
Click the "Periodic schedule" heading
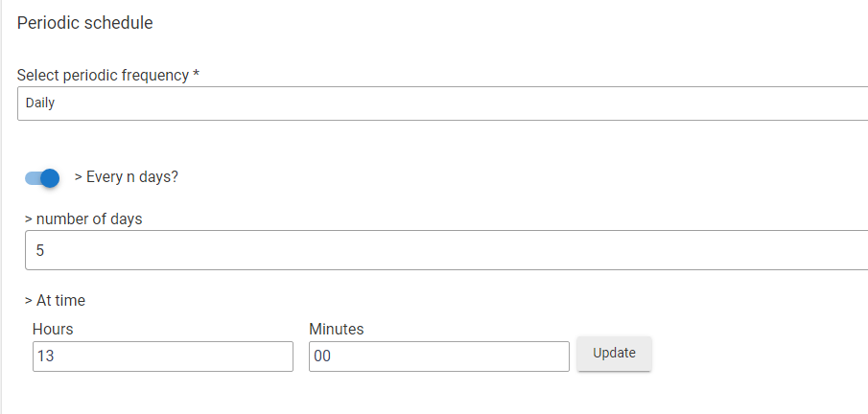click(85, 23)
